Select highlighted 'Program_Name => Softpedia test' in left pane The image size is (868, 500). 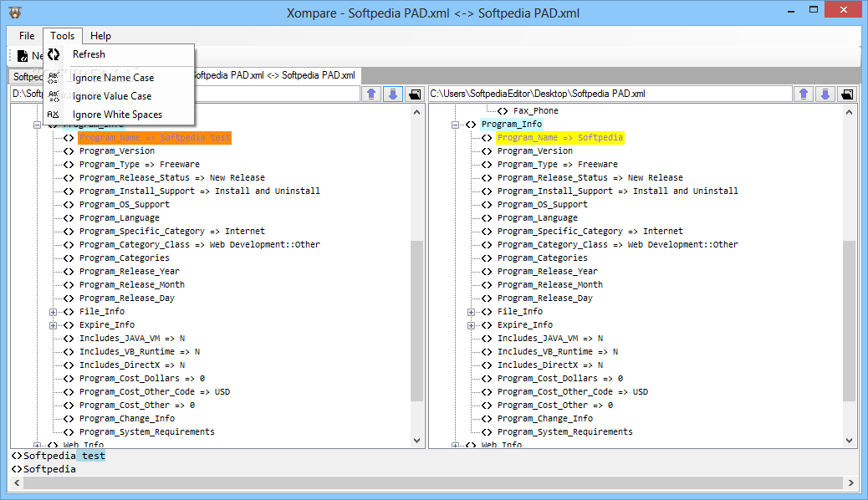pos(155,137)
